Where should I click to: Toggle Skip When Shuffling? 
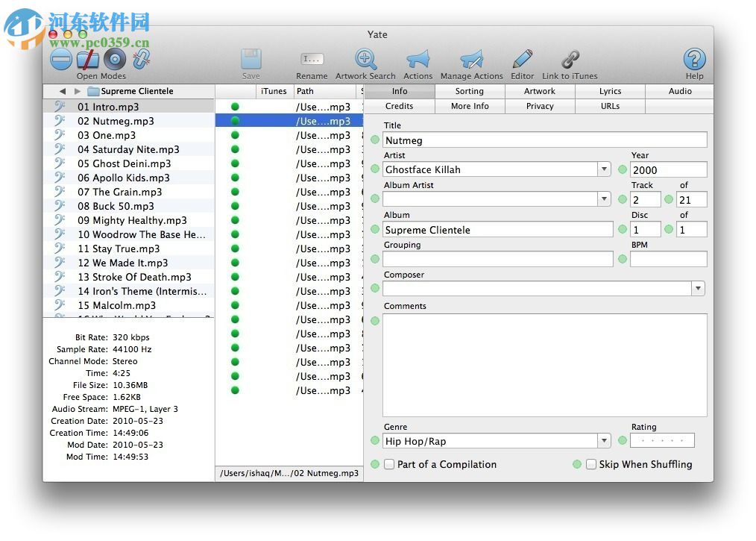point(591,464)
